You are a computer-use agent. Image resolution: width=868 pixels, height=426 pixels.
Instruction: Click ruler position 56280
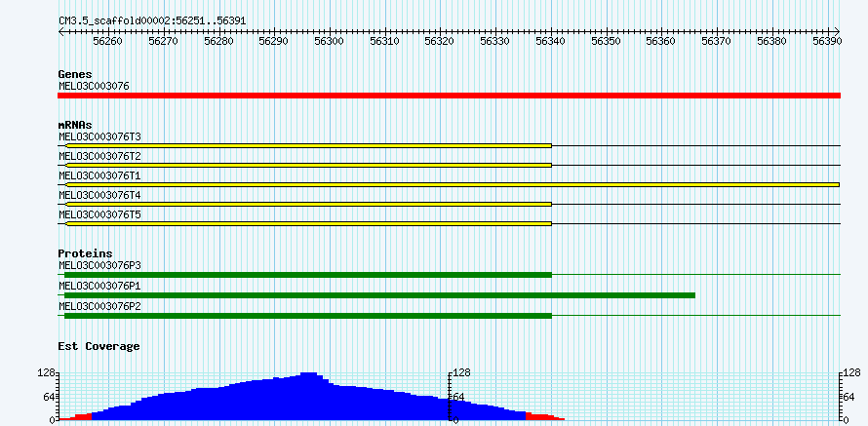tap(218, 41)
